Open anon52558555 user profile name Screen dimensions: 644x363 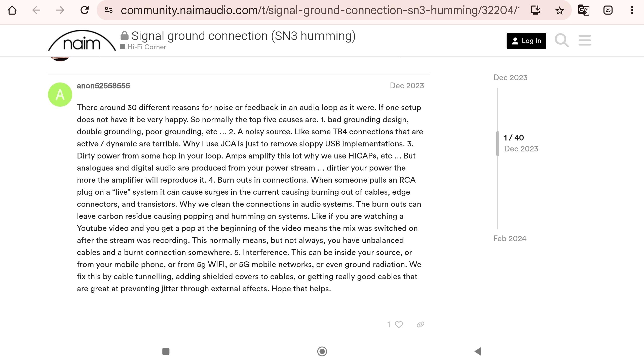pyautogui.click(x=103, y=86)
